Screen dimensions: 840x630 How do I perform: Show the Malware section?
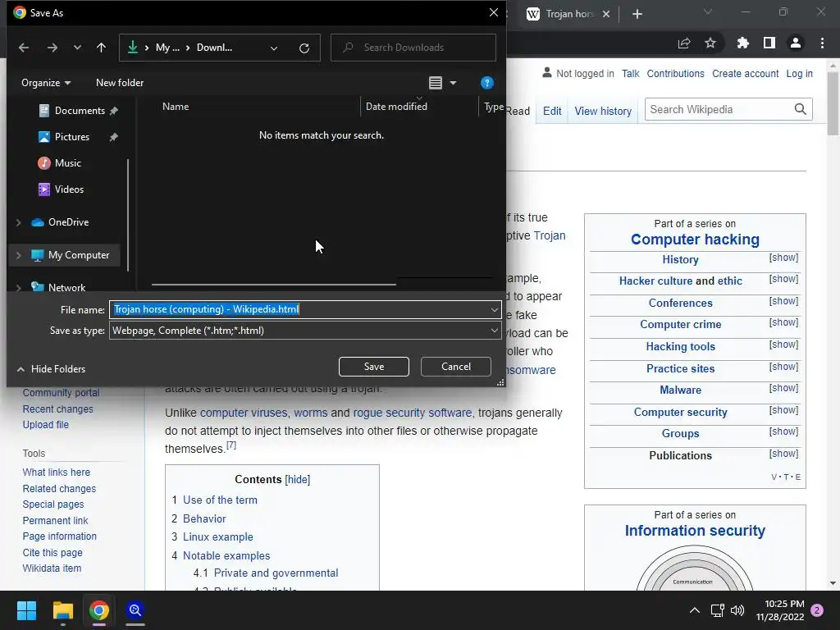click(x=783, y=388)
